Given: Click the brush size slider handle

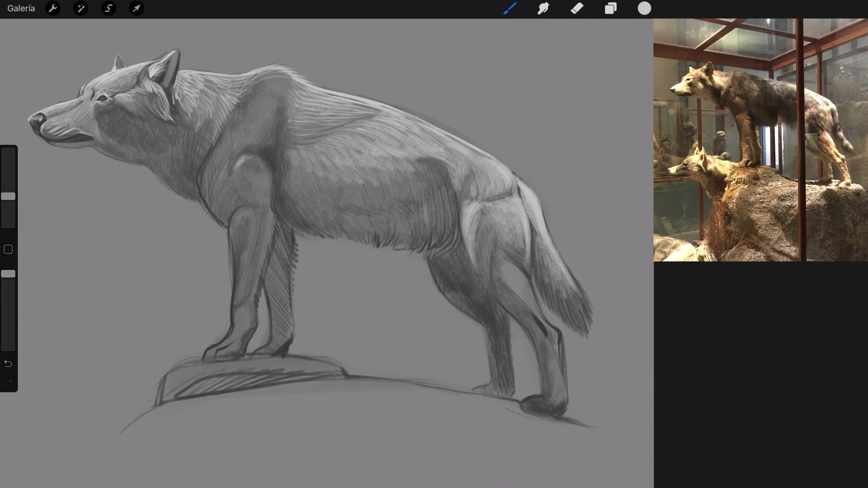Looking at the screenshot, I should [8, 196].
